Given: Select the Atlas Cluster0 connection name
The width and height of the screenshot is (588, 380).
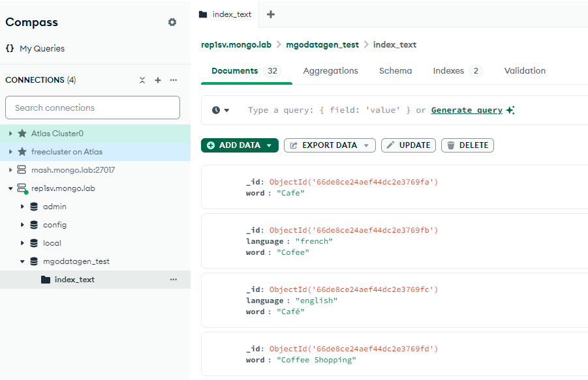Looking at the screenshot, I should (57, 133).
